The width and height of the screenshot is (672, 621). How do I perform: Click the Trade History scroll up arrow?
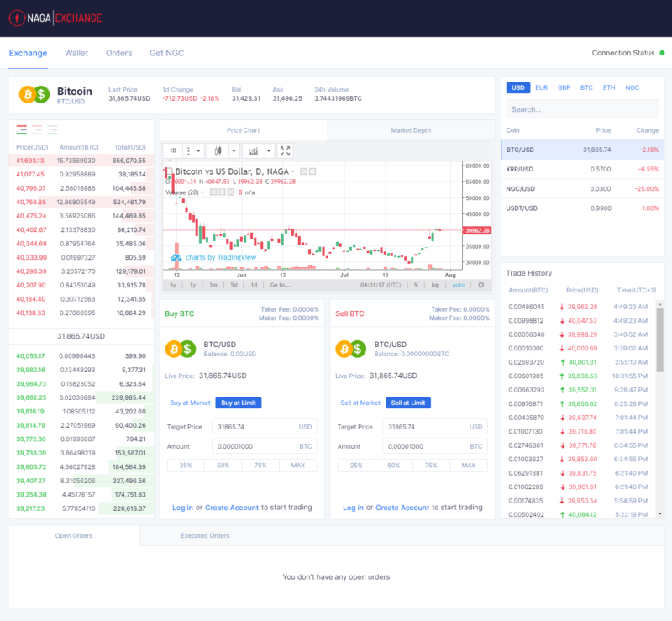click(660, 304)
